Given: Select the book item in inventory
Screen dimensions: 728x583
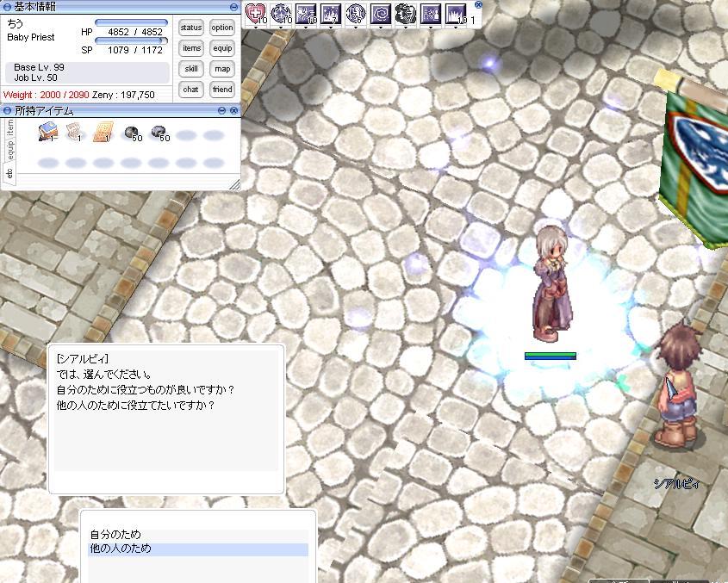Looking at the screenshot, I should click(x=47, y=132).
